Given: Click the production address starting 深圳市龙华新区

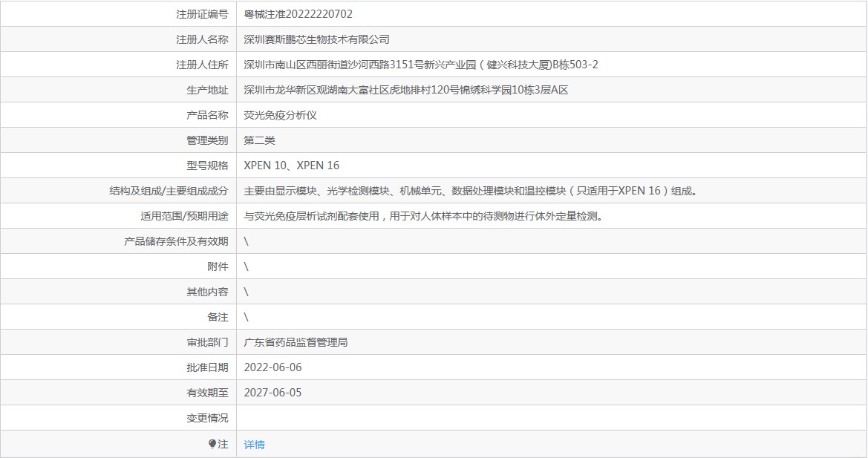Looking at the screenshot, I should coord(405,90).
